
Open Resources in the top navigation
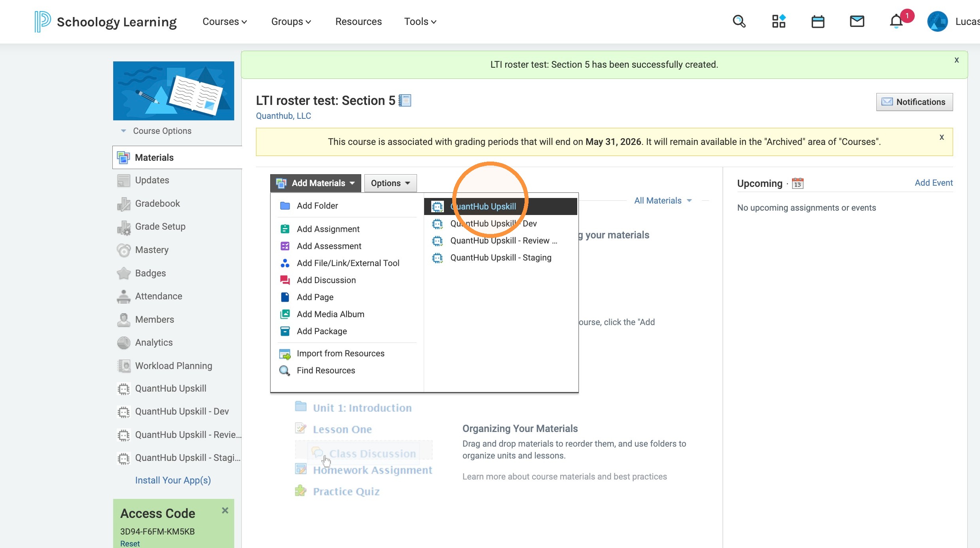point(358,21)
